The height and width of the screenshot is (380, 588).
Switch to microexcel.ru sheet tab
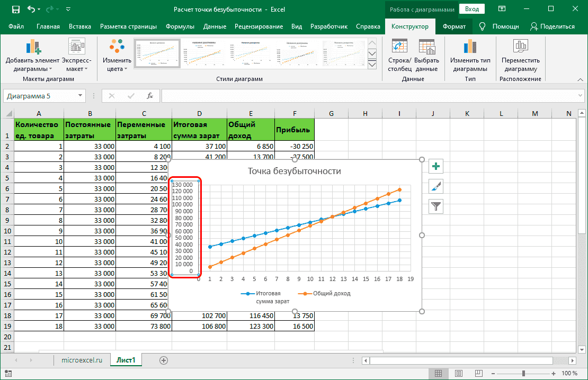82,360
